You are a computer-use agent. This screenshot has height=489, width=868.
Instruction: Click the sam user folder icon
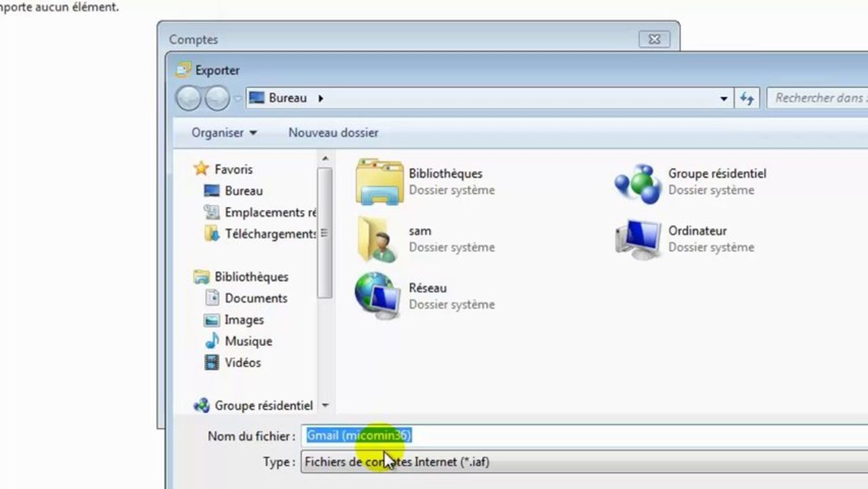[377, 239]
